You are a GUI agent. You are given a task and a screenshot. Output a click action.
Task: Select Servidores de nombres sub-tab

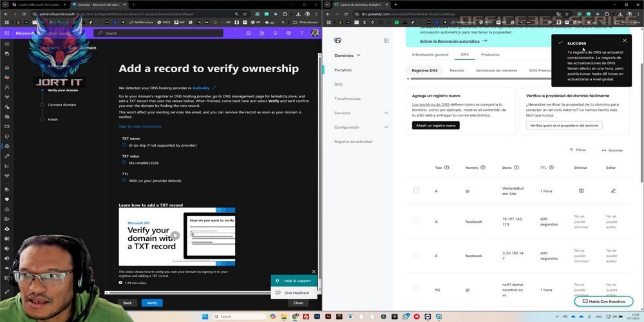pyautogui.click(x=496, y=70)
